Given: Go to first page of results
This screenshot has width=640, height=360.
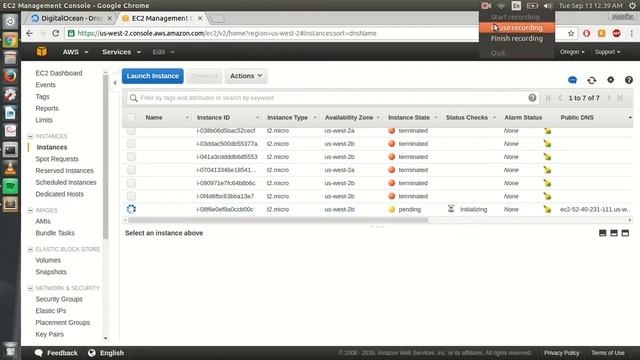Looking at the screenshot, I should 548,98.
